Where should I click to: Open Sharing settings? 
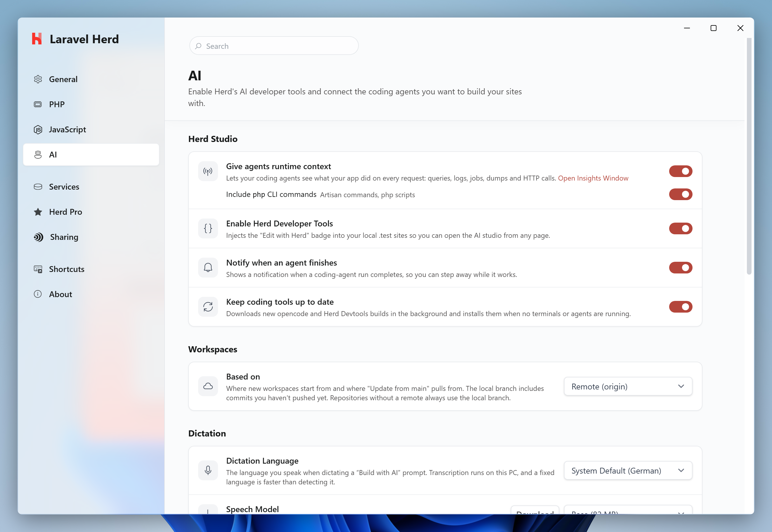click(91, 237)
